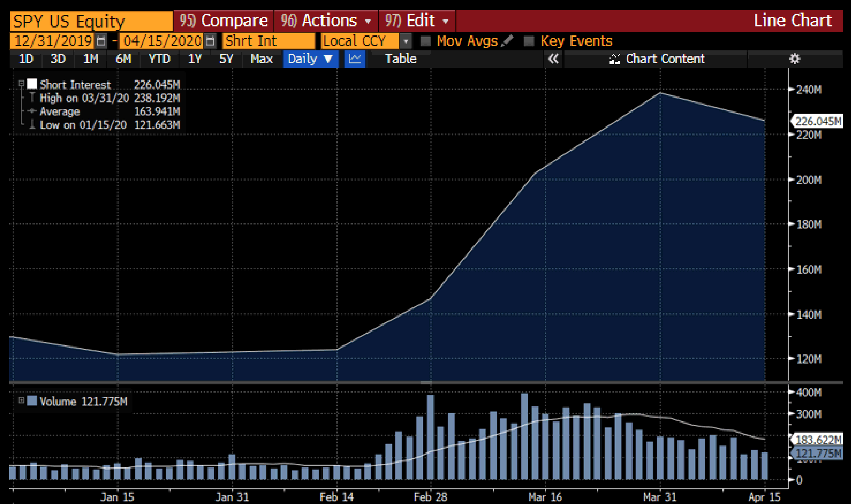
Task: Open the start date calendar picker
Action: [x=100, y=41]
